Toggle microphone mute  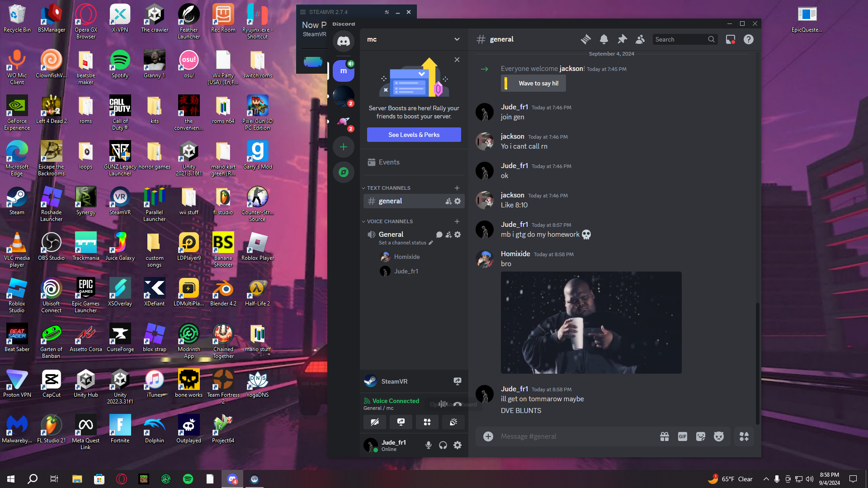428,445
